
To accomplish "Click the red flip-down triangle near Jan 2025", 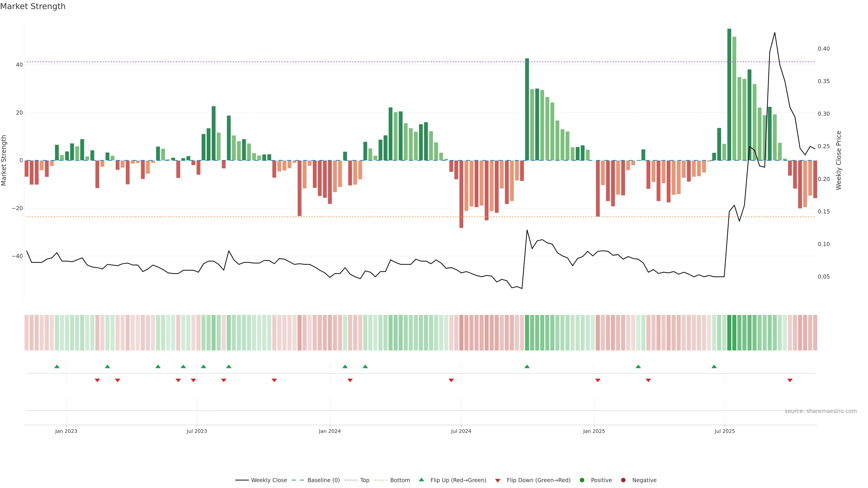I will coord(598,380).
